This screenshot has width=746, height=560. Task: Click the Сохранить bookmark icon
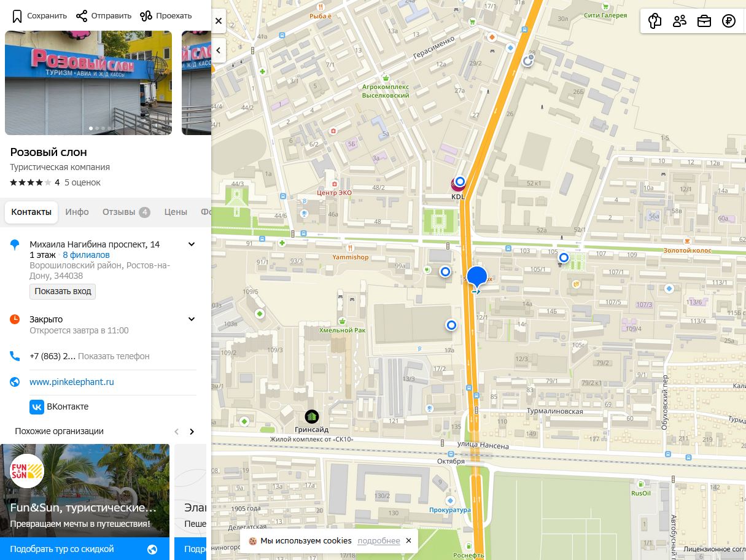pyautogui.click(x=17, y=16)
